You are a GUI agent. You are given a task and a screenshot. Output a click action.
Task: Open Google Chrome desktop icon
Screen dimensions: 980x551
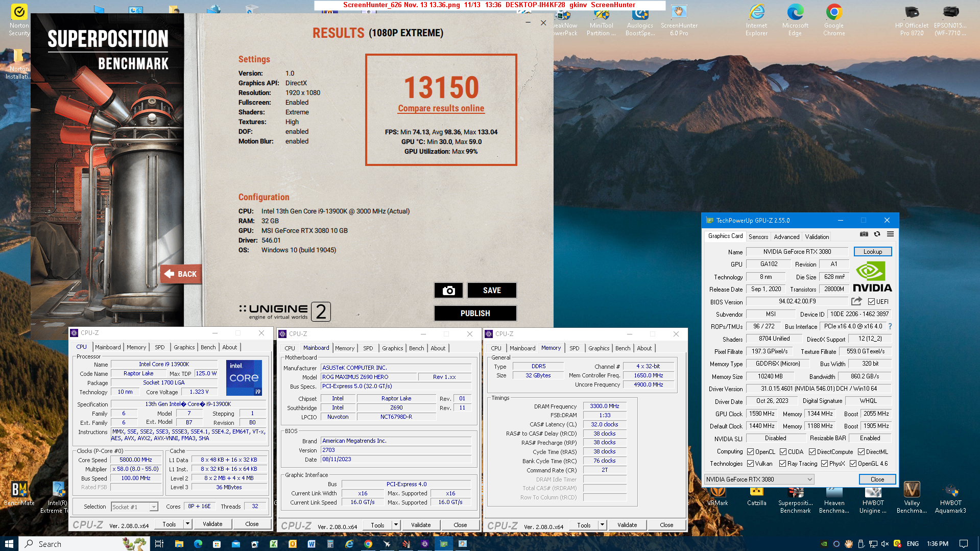[833, 20]
